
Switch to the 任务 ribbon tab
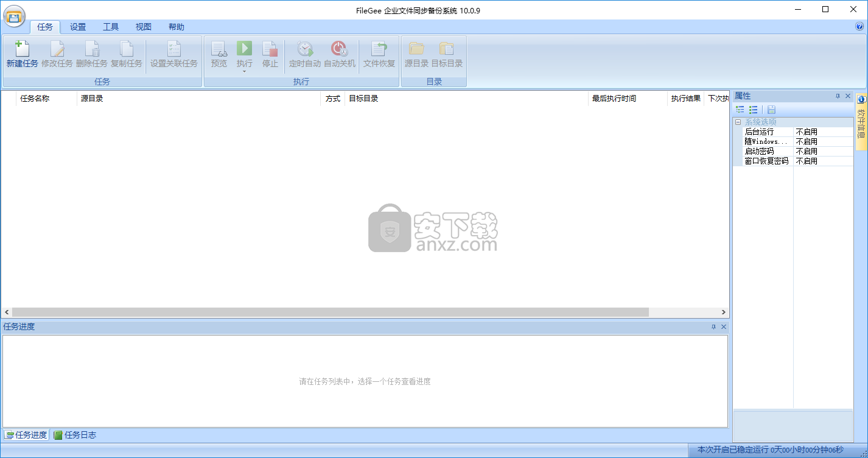[45, 27]
